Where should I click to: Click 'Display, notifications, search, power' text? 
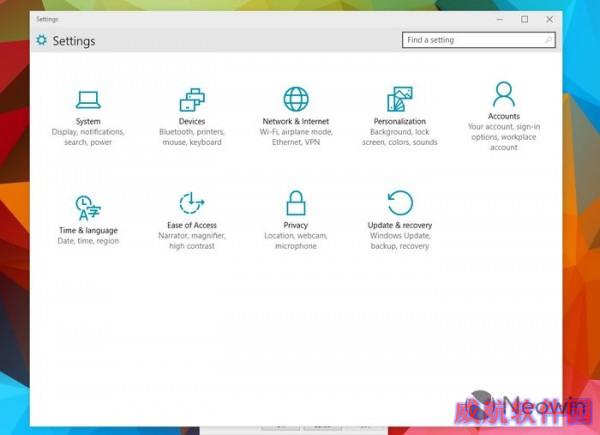coord(88,137)
